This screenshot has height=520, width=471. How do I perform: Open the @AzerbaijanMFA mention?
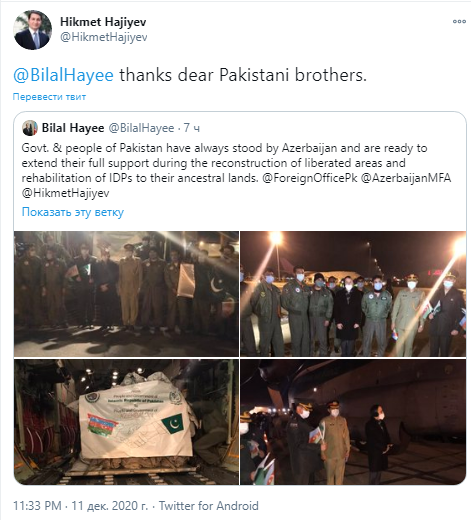(406, 178)
